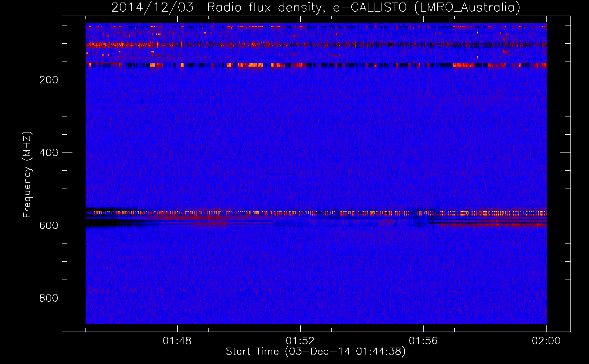Select the Frequency (MHZ) axis label
The width and height of the screenshot is (589, 364).
pyautogui.click(x=27, y=175)
